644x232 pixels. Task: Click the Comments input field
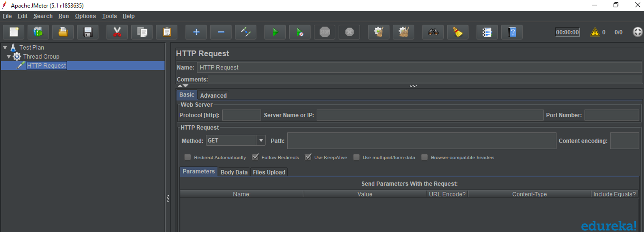[425, 79]
